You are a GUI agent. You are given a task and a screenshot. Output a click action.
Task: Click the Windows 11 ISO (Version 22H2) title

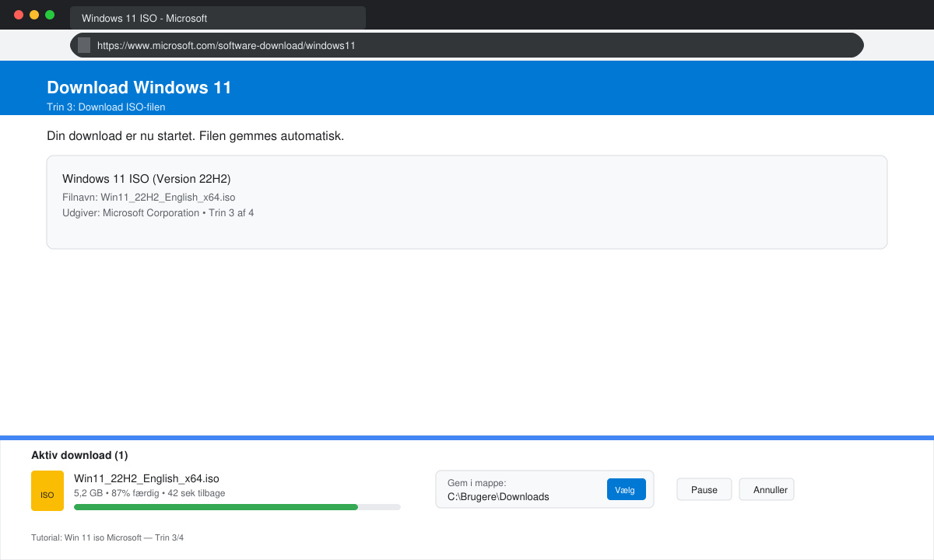pos(146,179)
